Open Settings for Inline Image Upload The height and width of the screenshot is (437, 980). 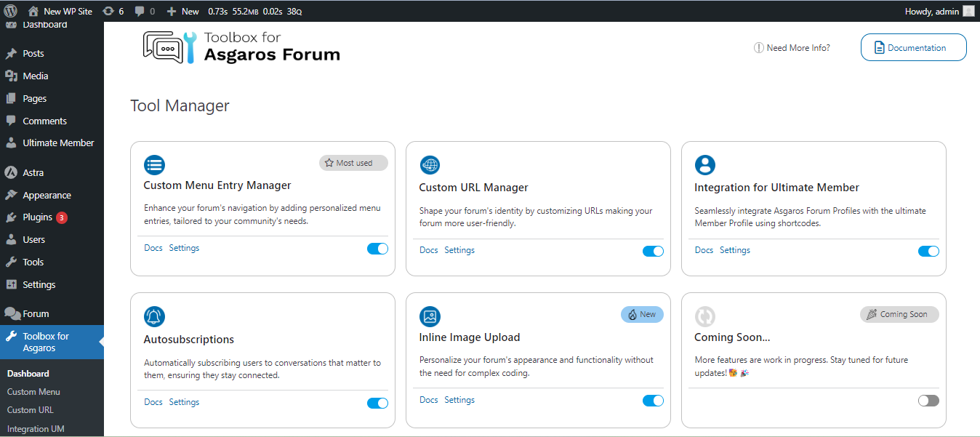[x=459, y=400]
